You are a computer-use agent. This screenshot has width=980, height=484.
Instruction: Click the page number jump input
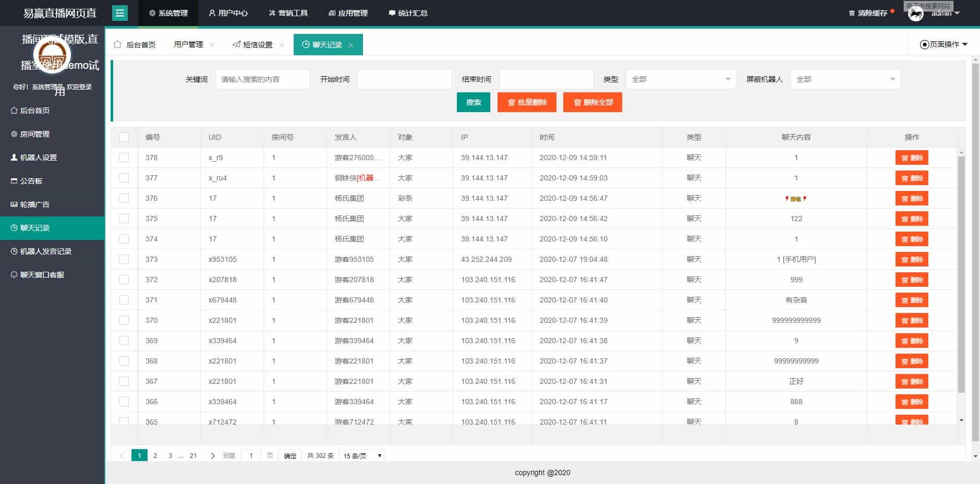(x=251, y=455)
